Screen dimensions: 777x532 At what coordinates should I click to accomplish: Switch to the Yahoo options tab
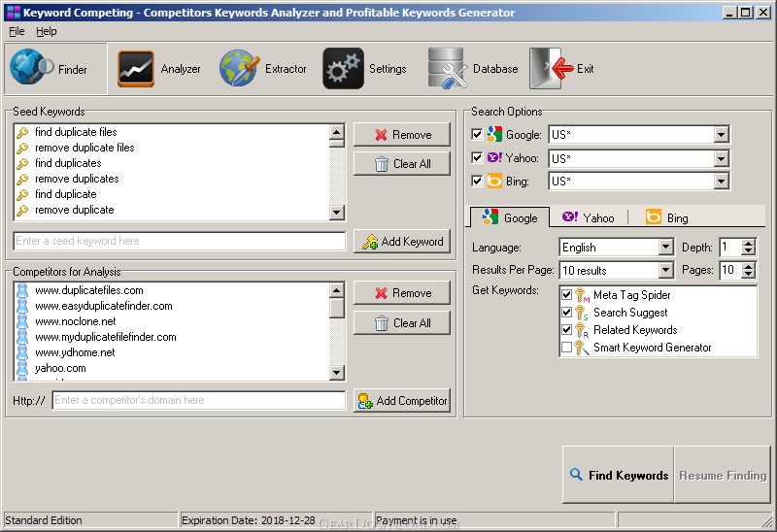coord(589,218)
